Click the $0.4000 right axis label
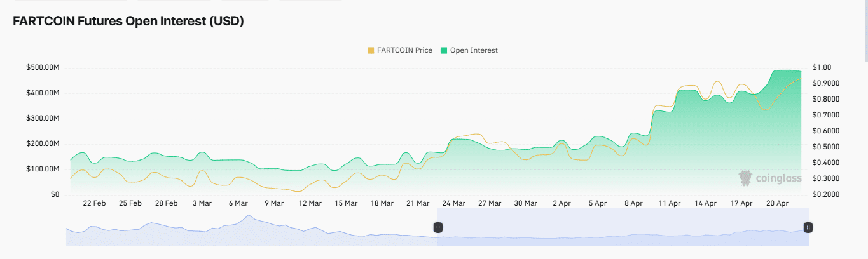The width and height of the screenshot is (868, 259). pos(826,163)
